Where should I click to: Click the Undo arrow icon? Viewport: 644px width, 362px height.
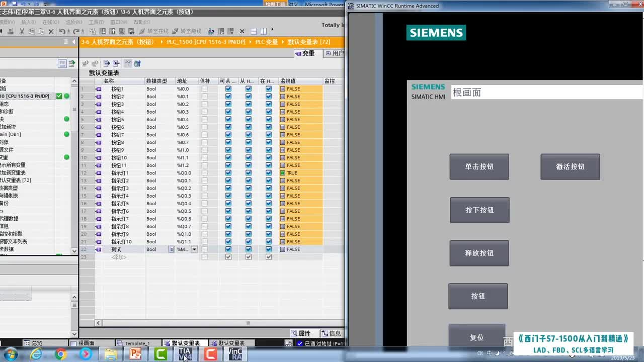tap(62, 31)
